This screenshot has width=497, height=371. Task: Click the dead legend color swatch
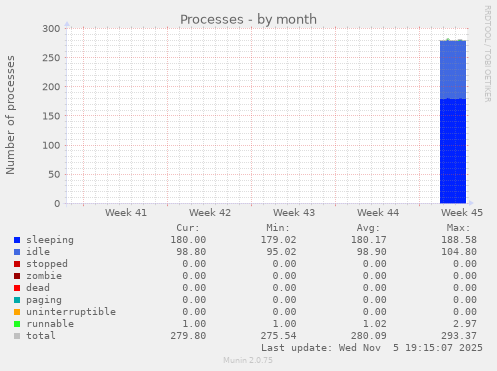pyautogui.click(x=17, y=288)
